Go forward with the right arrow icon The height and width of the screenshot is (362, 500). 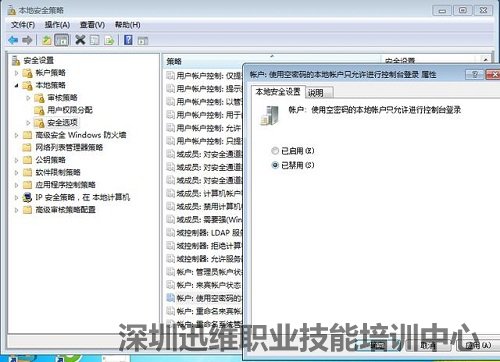pos(27,40)
